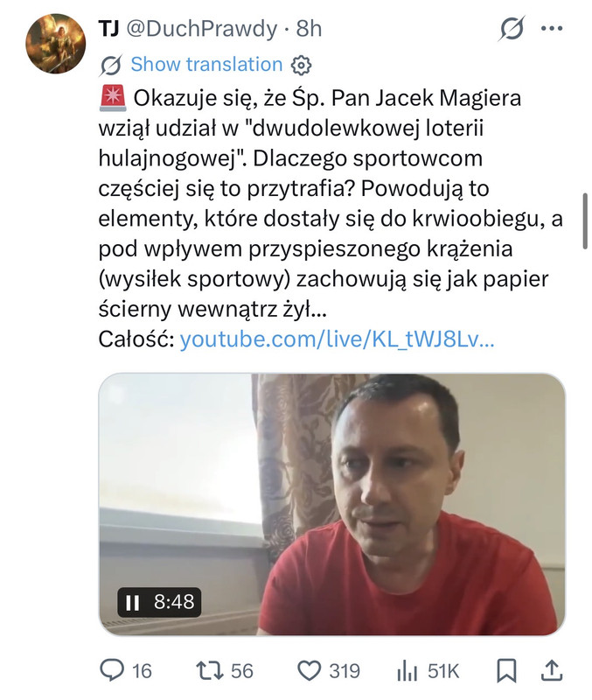Click the page scrollbar thumb
This screenshot has height=700, width=592.
585,220
